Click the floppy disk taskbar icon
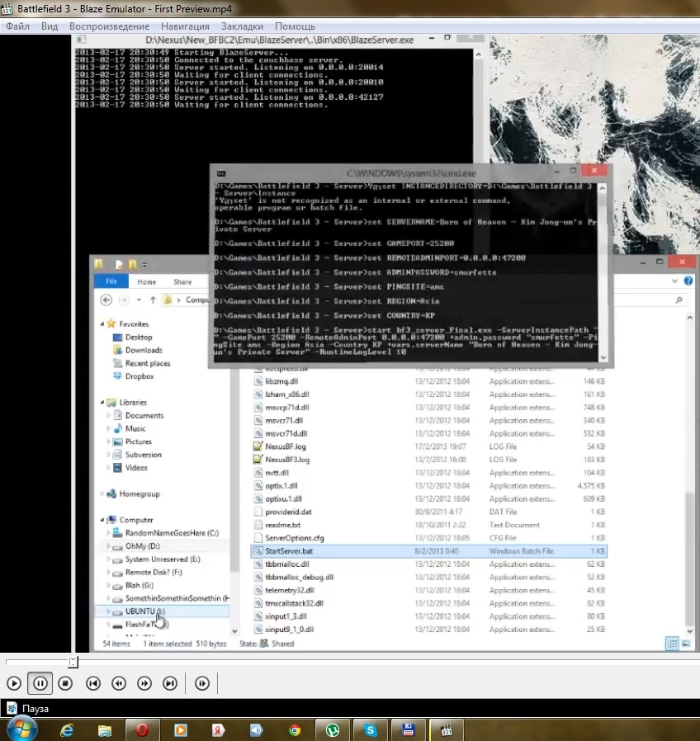Screen dimensions: 700x741 point(409,730)
